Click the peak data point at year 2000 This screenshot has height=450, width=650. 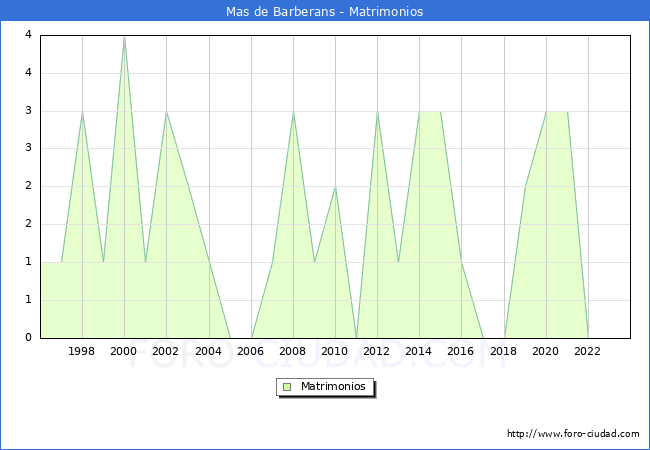tap(124, 37)
